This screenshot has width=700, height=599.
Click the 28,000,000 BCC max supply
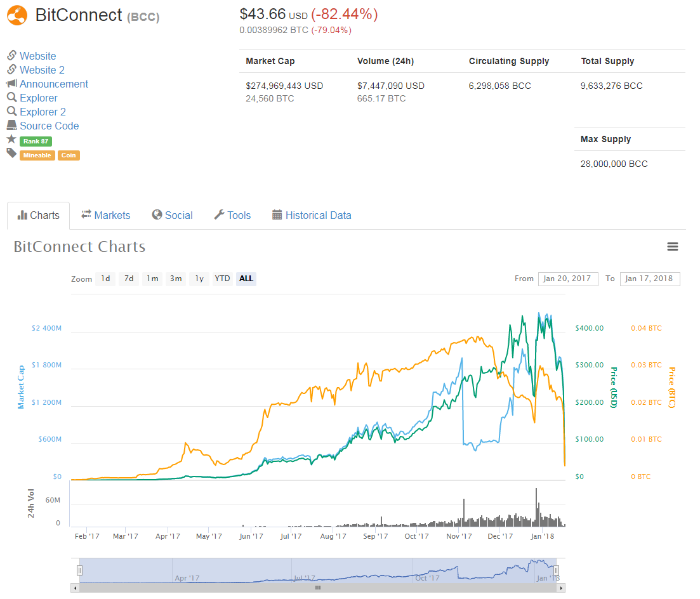(x=614, y=164)
